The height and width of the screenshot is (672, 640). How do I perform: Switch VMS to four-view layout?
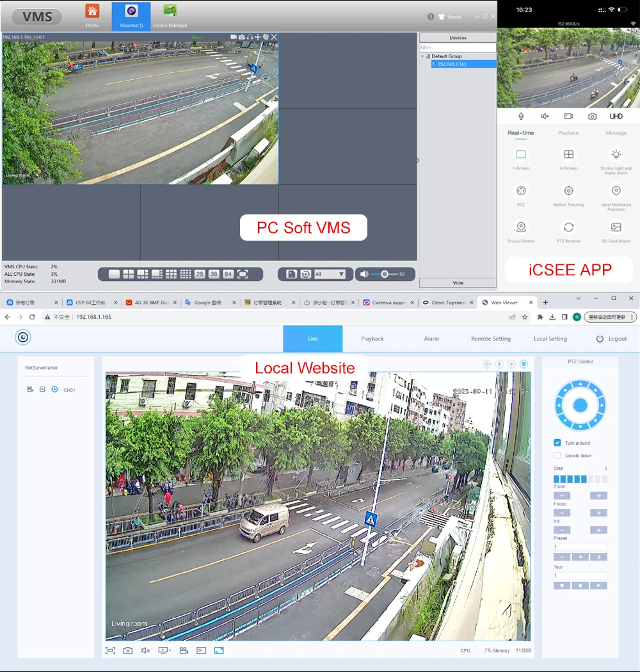tap(128, 275)
